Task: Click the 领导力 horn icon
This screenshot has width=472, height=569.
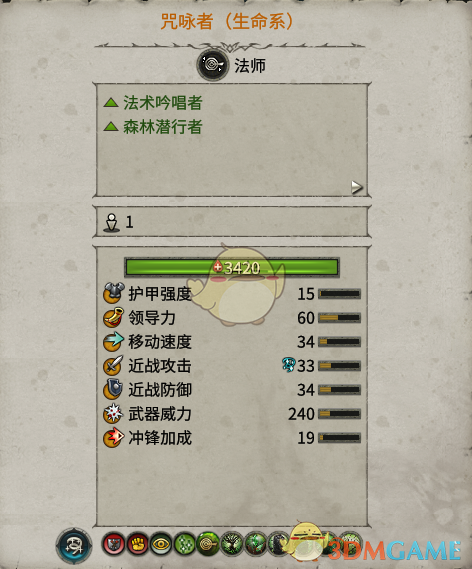Action: [x=114, y=317]
